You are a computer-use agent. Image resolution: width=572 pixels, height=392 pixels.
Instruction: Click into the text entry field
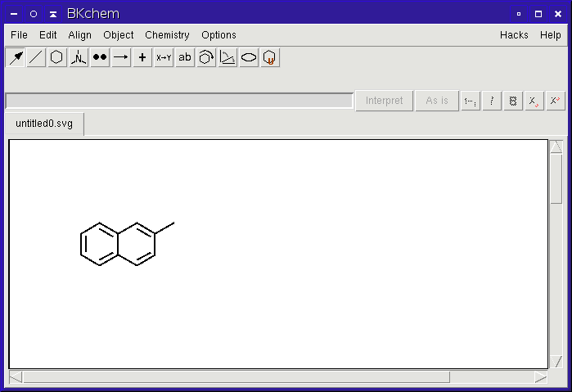pos(179,101)
